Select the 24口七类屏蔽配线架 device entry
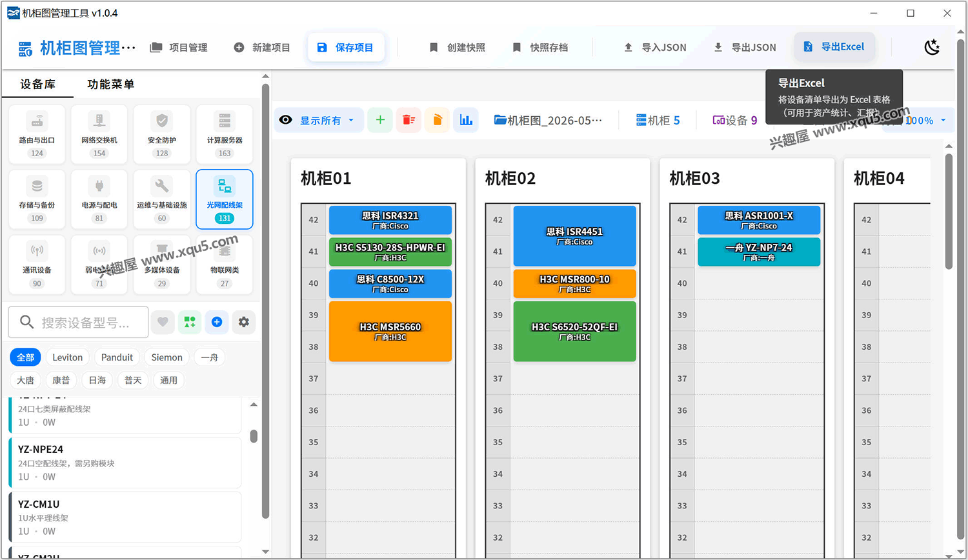This screenshot has width=968, height=560. [x=125, y=415]
